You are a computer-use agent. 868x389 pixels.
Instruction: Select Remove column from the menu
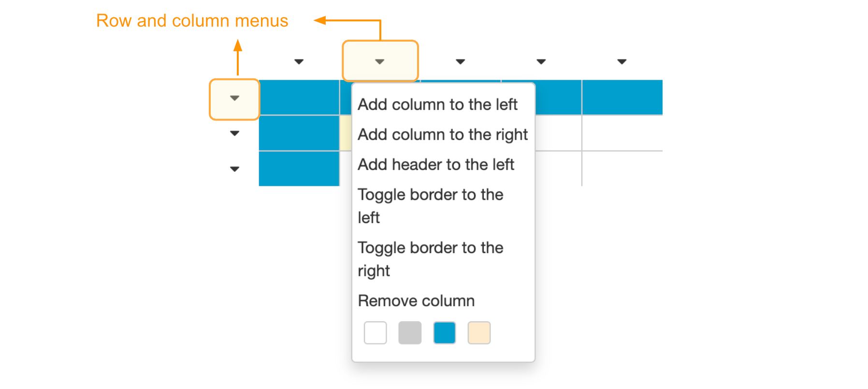point(416,300)
